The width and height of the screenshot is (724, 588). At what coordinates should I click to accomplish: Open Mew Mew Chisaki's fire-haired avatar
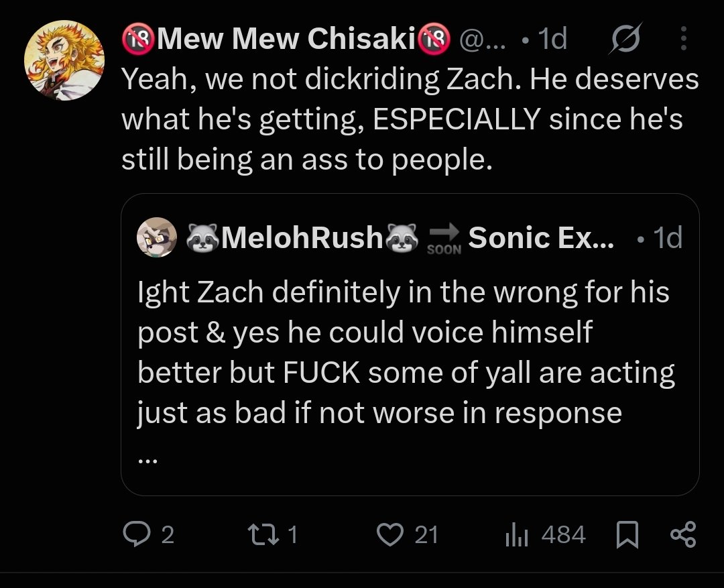64,60
